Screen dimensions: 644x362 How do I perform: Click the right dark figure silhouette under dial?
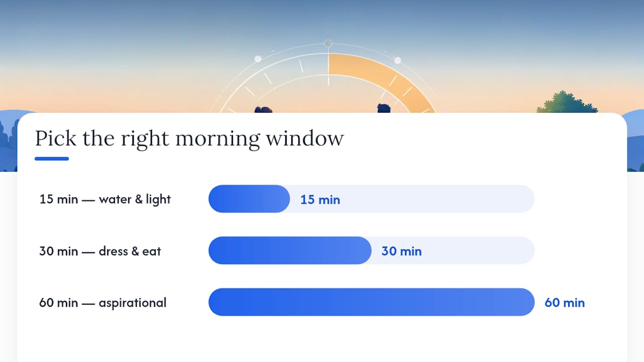(x=385, y=109)
